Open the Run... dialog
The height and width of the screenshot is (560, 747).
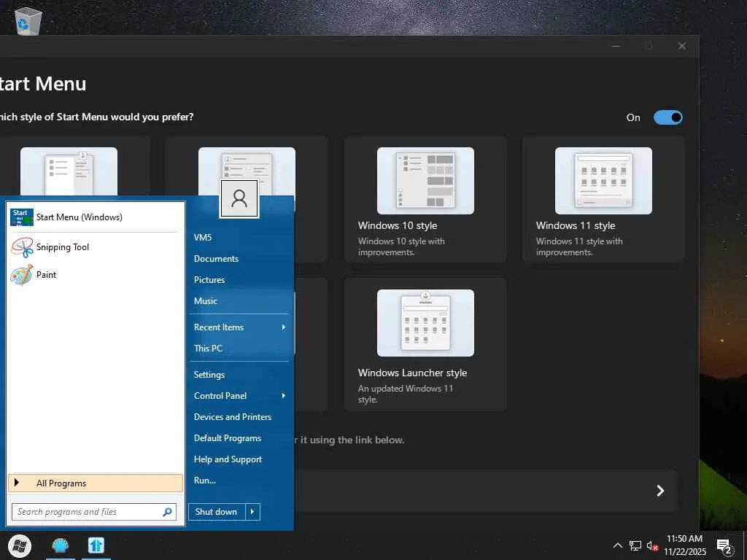tap(205, 481)
